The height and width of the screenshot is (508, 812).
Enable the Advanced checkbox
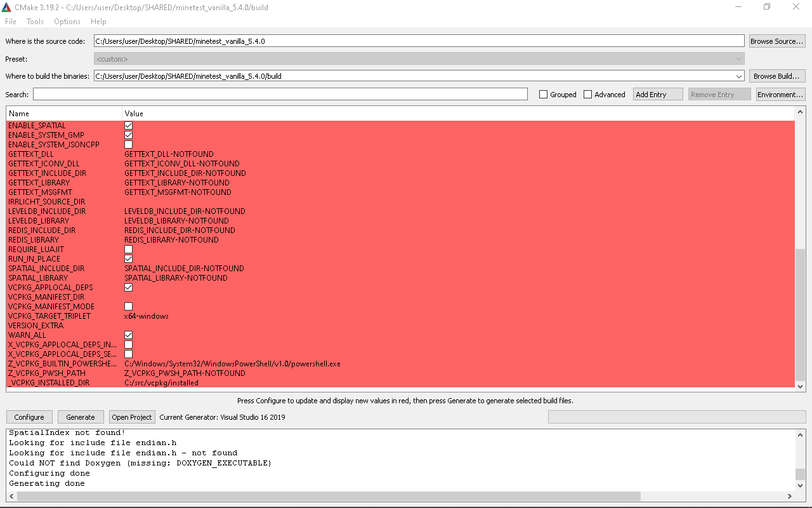(x=587, y=95)
